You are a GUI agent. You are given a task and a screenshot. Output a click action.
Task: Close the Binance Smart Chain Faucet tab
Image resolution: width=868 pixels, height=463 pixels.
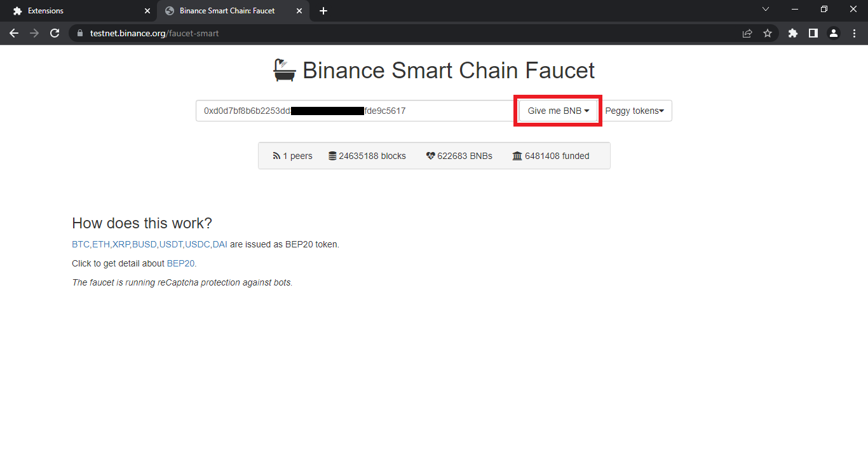[299, 11]
